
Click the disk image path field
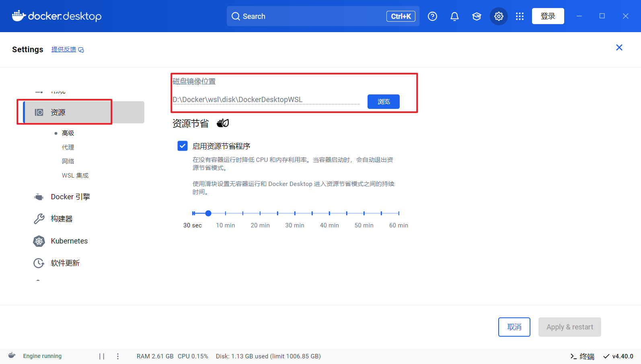pos(266,99)
